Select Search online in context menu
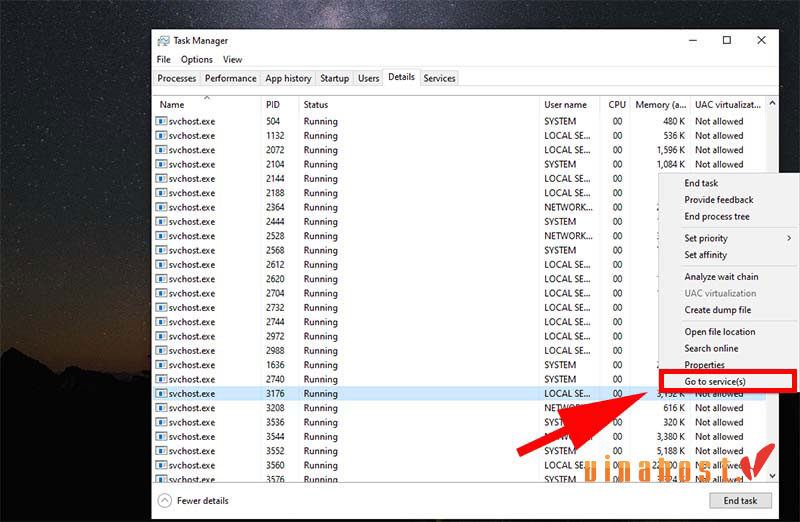 [x=711, y=349]
